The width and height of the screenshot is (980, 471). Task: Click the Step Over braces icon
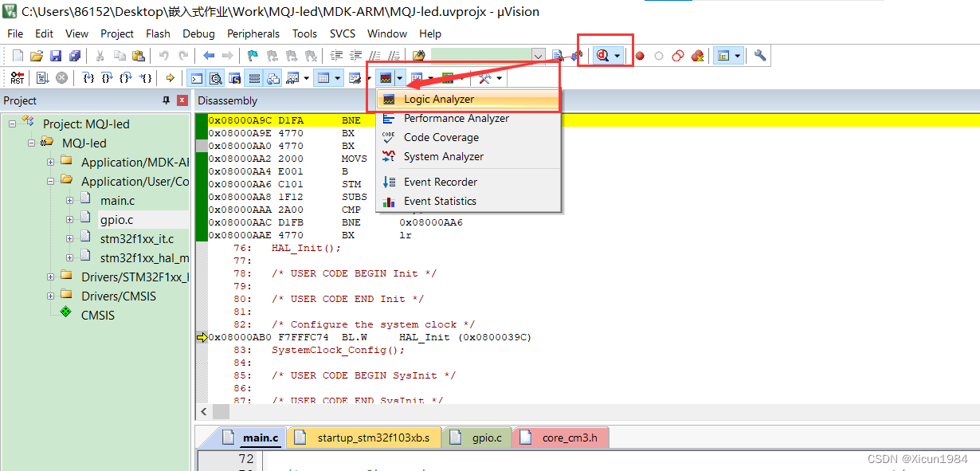click(108, 78)
